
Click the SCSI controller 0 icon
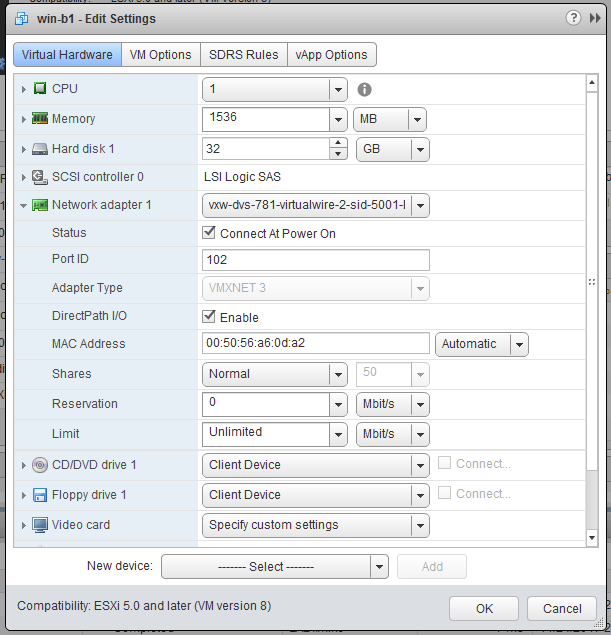pyautogui.click(x=40, y=177)
